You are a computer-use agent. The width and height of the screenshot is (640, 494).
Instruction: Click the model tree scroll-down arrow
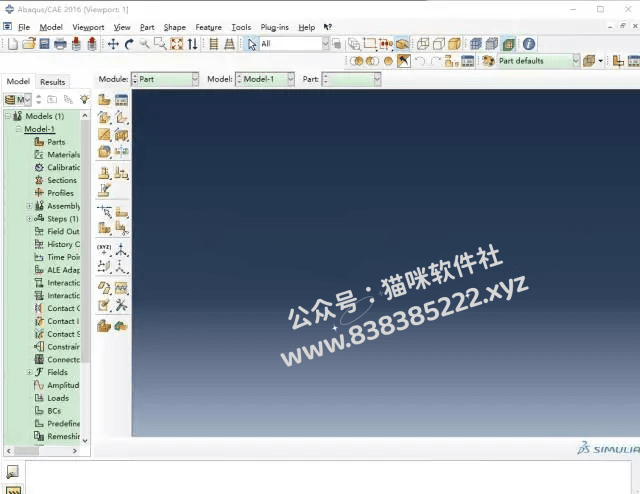coord(85,441)
